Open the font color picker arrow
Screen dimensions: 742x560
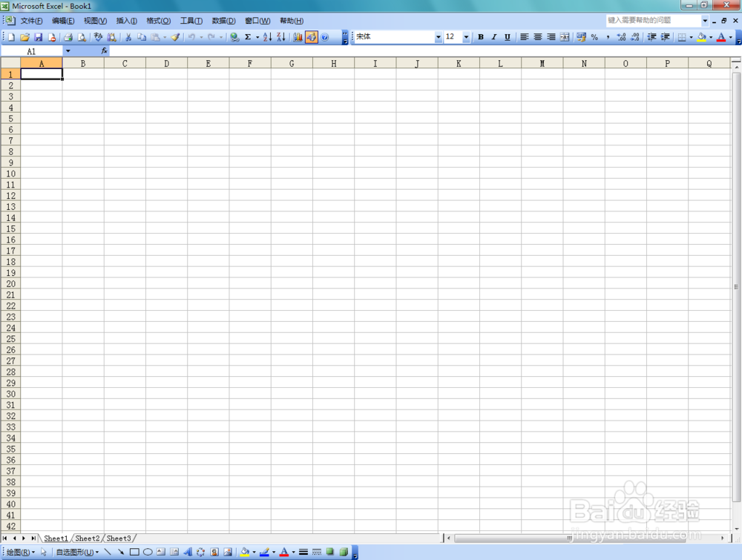pyautogui.click(x=730, y=37)
